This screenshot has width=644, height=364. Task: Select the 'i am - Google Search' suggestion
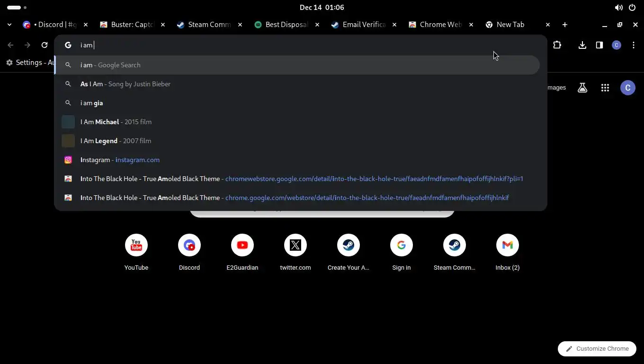[x=297, y=65]
